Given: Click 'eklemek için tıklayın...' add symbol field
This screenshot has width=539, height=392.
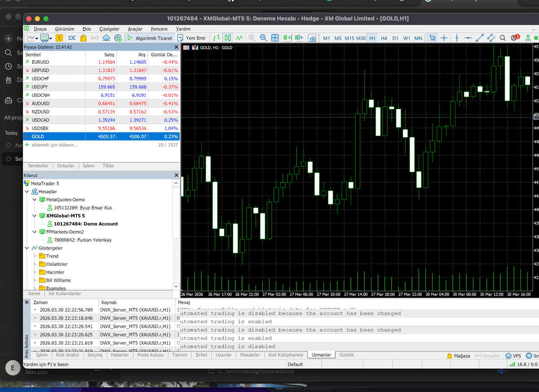Looking at the screenshot, I should pos(55,145).
